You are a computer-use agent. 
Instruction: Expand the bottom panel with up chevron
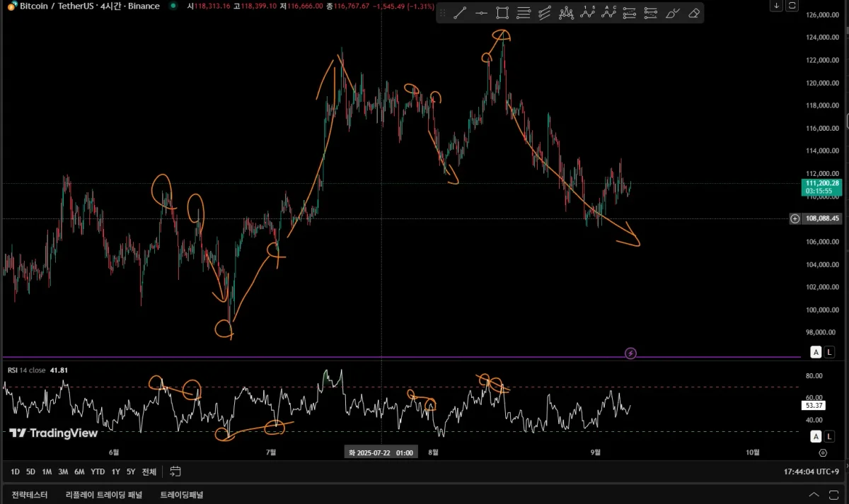(x=815, y=495)
